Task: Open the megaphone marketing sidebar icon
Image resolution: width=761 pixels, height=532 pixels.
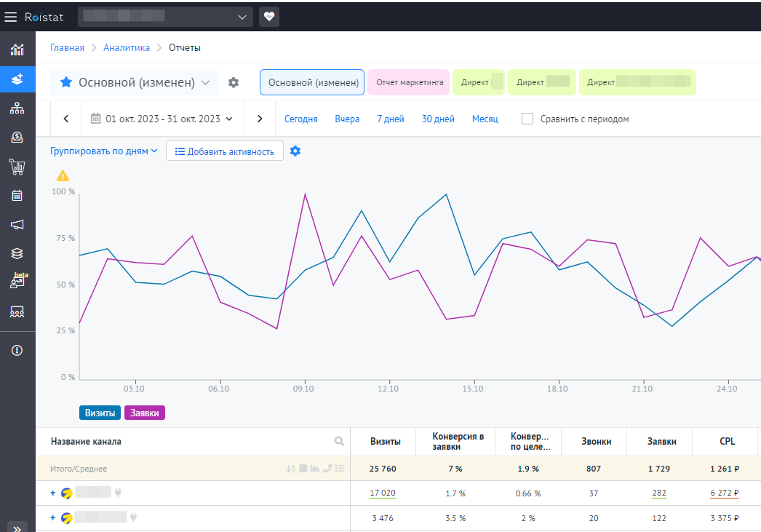Action: [17, 225]
